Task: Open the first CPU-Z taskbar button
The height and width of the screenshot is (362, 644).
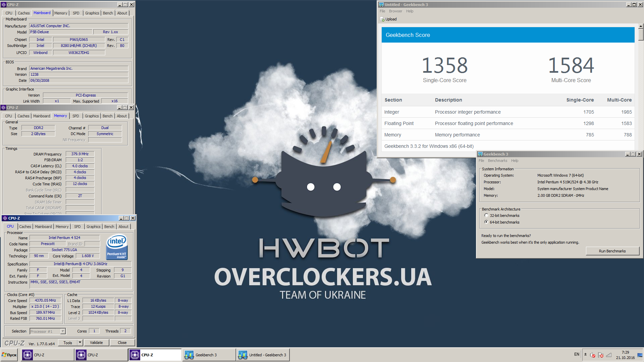Action: tap(47, 355)
